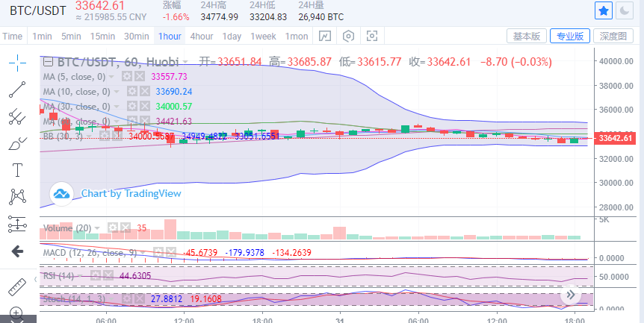644x323 pixels.
Task: Toggle night mode moon icon
Action: [x=625, y=10]
